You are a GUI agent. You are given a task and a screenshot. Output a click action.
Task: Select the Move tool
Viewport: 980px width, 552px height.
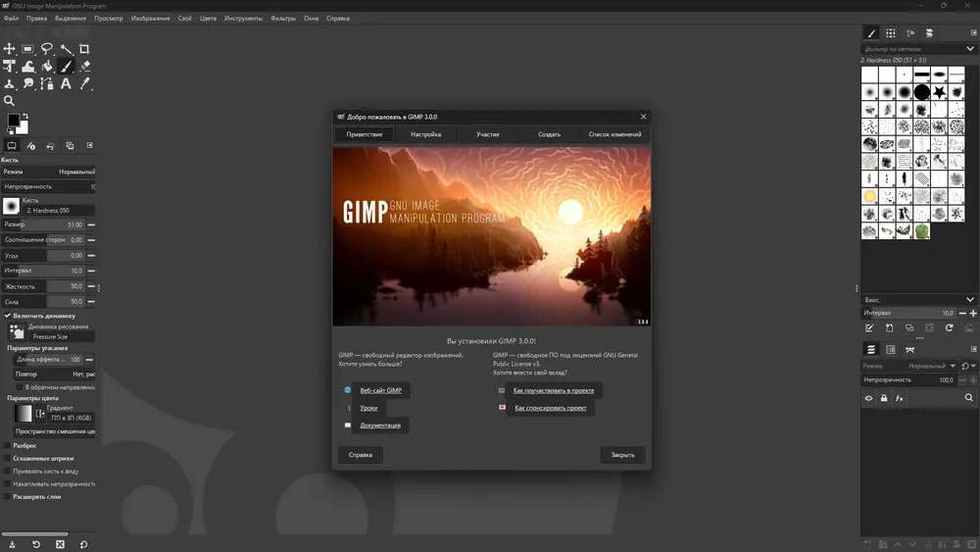(10, 49)
